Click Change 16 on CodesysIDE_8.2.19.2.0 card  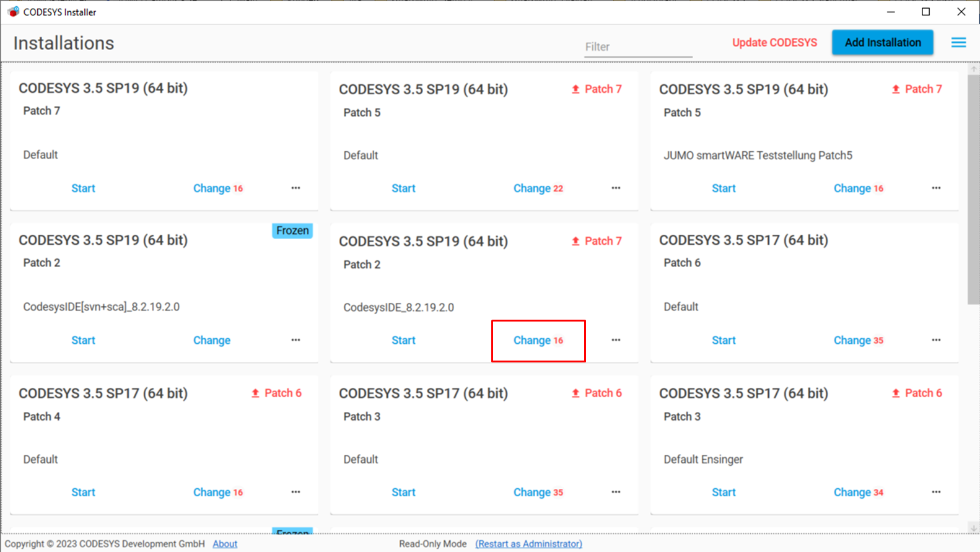coord(538,340)
